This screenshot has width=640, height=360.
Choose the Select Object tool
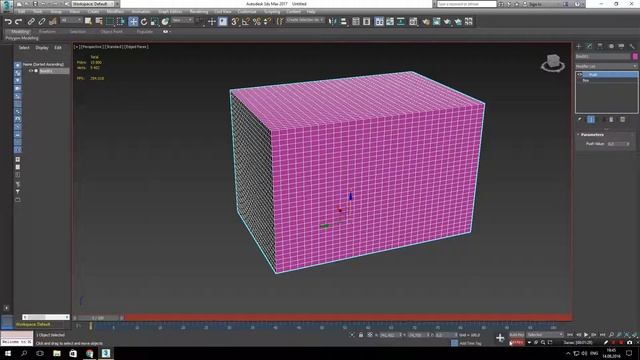pyautogui.click(x=88, y=22)
